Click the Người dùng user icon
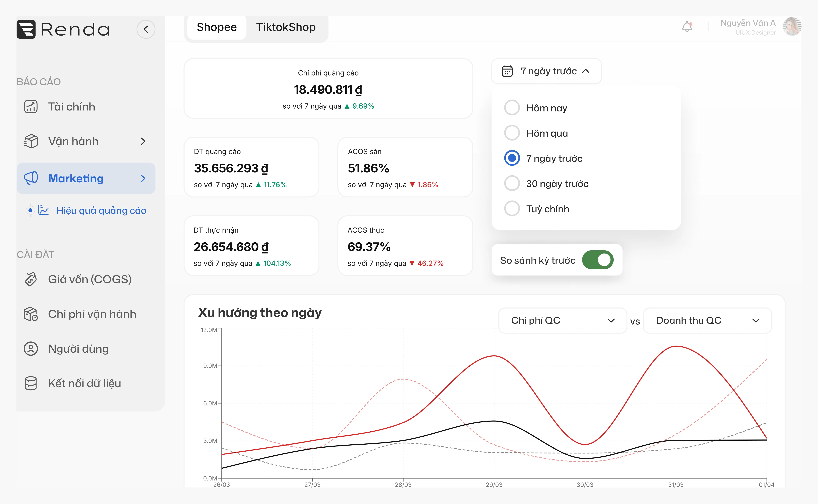The image size is (818, 504). [x=31, y=349]
